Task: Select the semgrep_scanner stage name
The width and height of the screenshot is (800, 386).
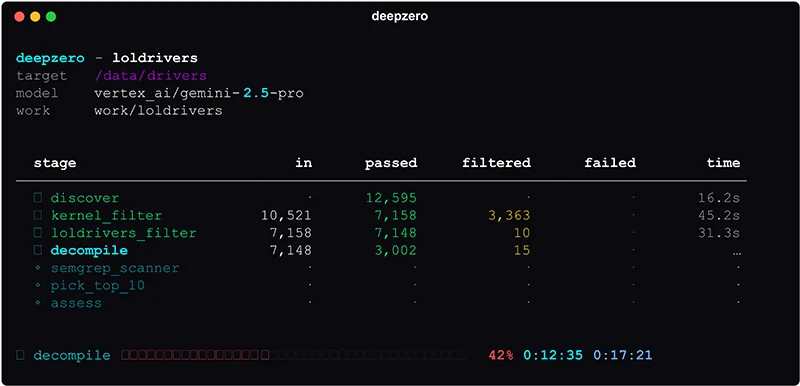Action: tap(115, 268)
